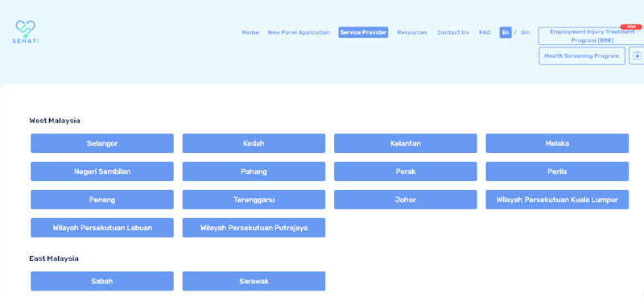
Task: Click the medical kit icon button
Action: pyautogui.click(x=637, y=56)
